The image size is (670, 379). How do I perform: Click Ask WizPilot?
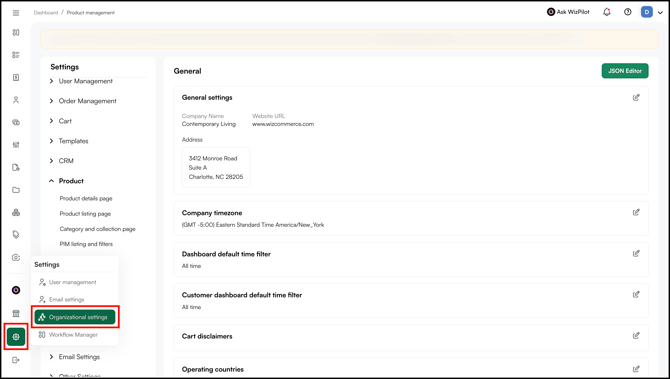pyautogui.click(x=568, y=12)
